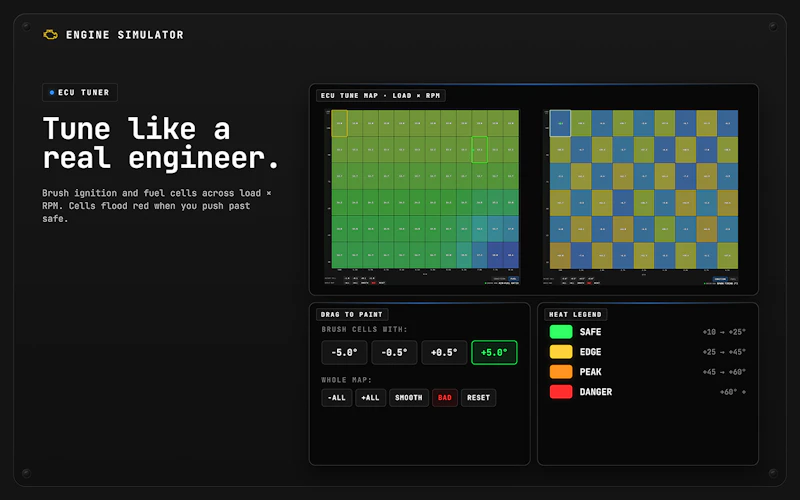
Task: Click the '+10 → +25°' range text
Action: [x=724, y=332]
